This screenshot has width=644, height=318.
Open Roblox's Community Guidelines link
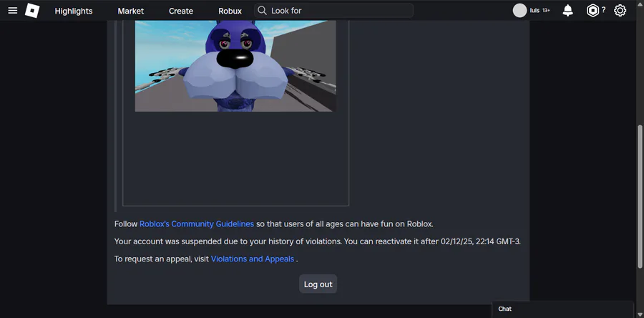197,224
